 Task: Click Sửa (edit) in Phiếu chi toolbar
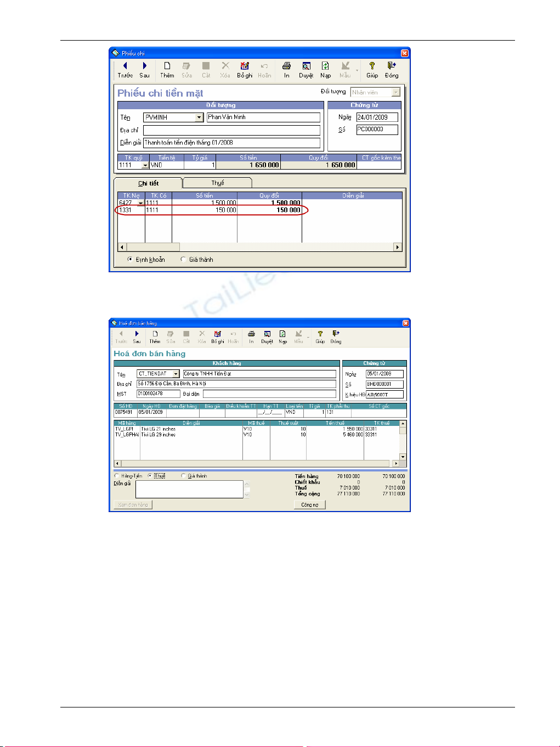(x=186, y=70)
